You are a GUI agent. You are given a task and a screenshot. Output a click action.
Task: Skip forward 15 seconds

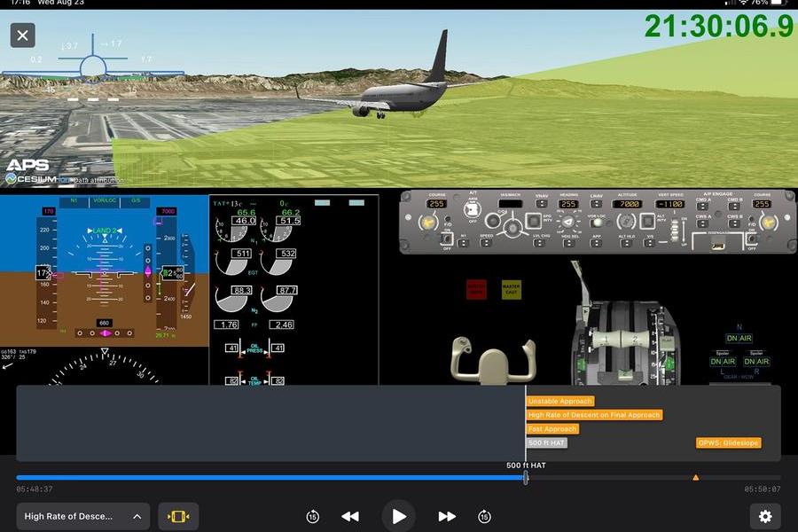click(483, 516)
